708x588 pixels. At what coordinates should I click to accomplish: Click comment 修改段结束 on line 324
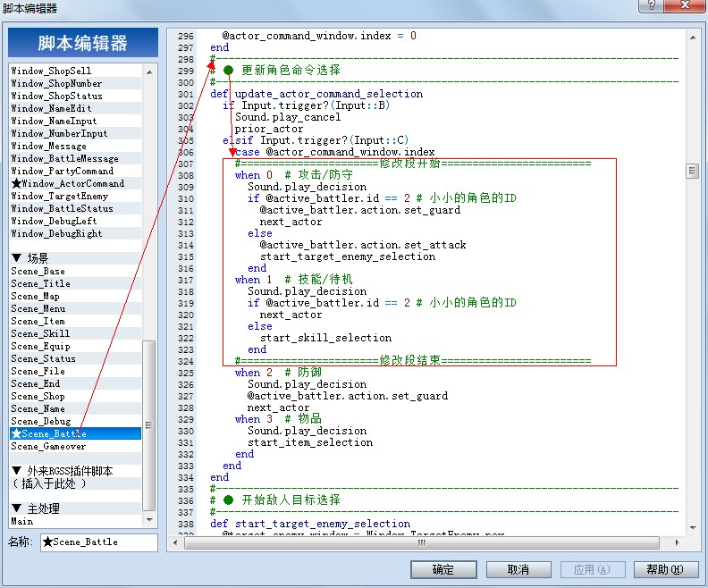[409, 360]
